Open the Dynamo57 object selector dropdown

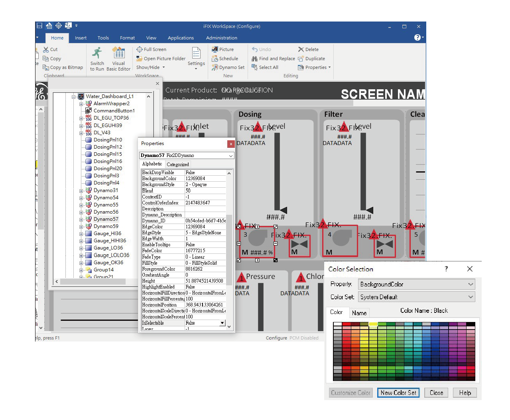230,155
